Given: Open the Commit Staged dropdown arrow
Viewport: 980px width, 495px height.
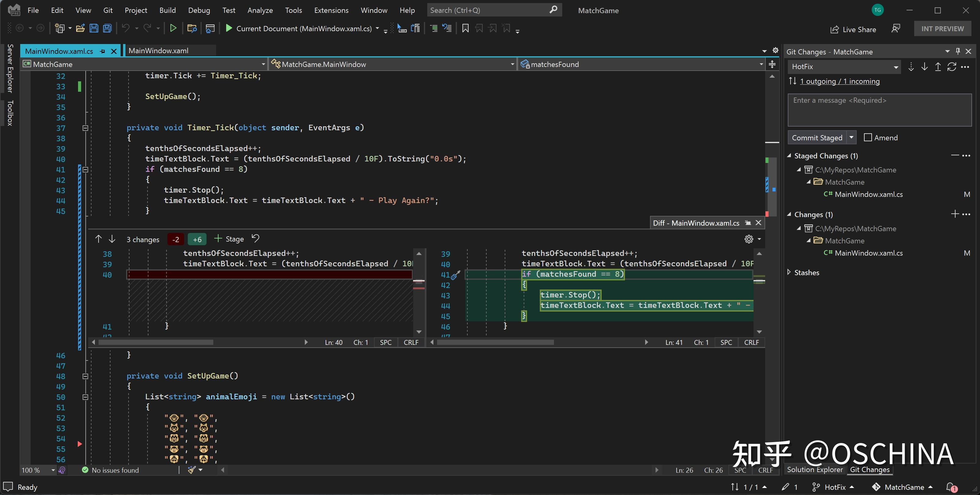Looking at the screenshot, I should 852,137.
